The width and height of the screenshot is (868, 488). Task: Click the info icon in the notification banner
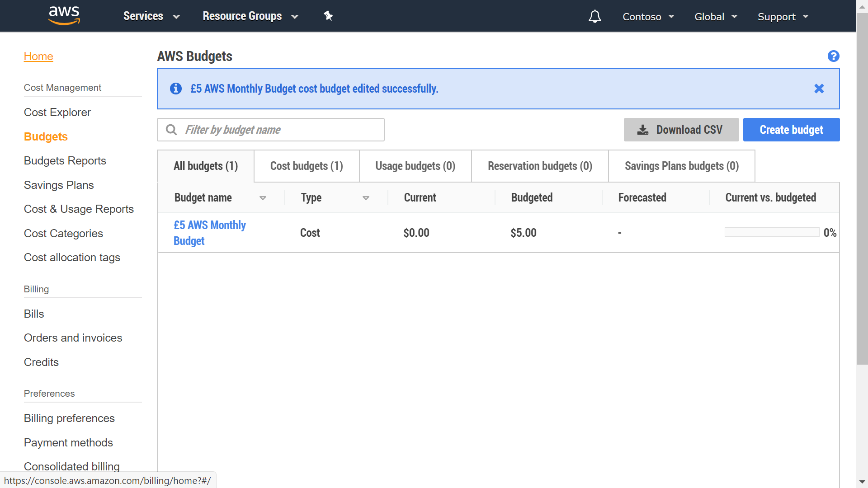[x=176, y=89]
